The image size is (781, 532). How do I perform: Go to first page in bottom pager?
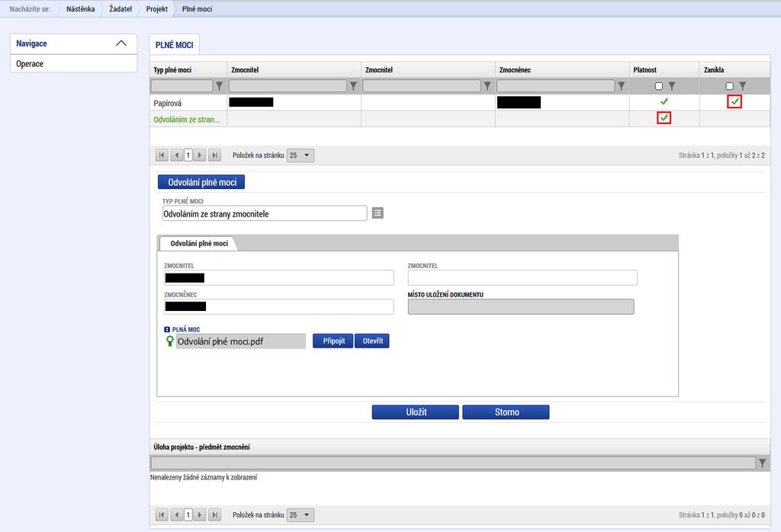click(x=162, y=514)
